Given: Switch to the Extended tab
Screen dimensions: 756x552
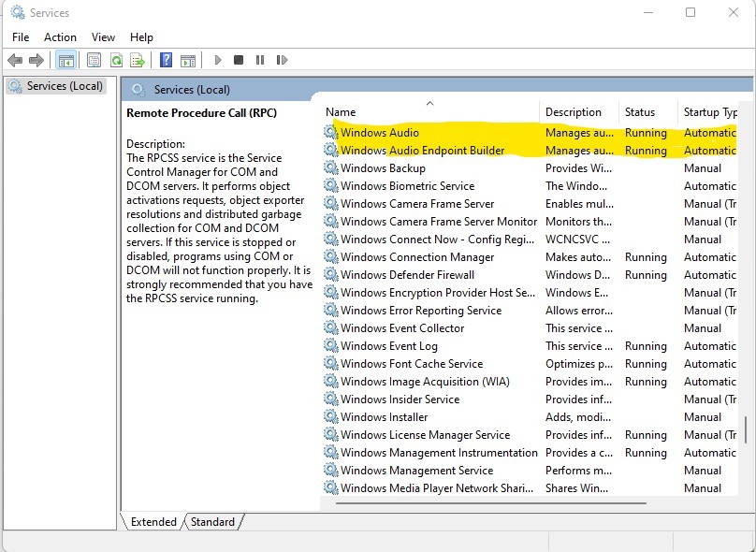Looking at the screenshot, I should click(153, 522).
